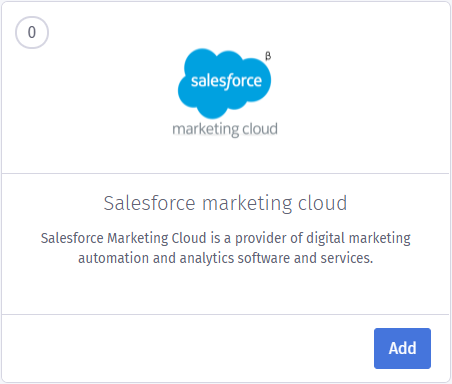The height and width of the screenshot is (384, 452).
Task: Click the Add button
Action: [402, 348]
